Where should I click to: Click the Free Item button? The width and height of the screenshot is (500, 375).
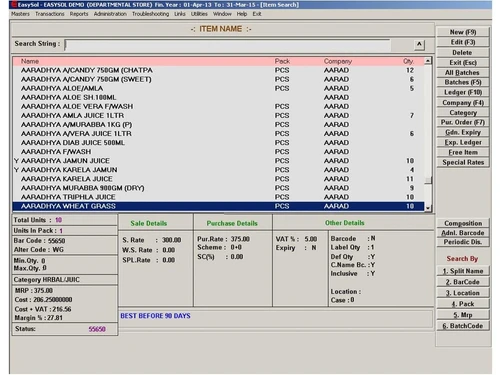(x=463, y=152)
